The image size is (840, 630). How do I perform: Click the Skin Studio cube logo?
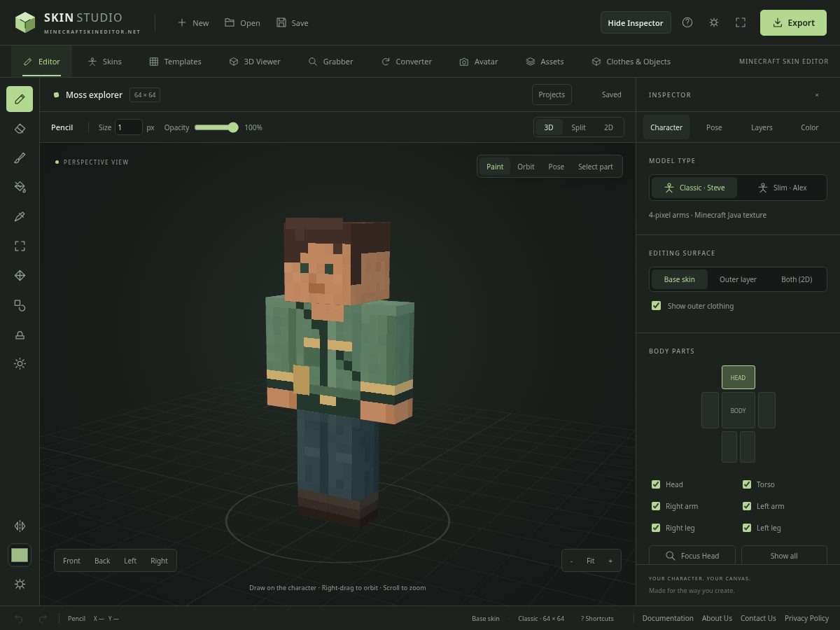25,22
